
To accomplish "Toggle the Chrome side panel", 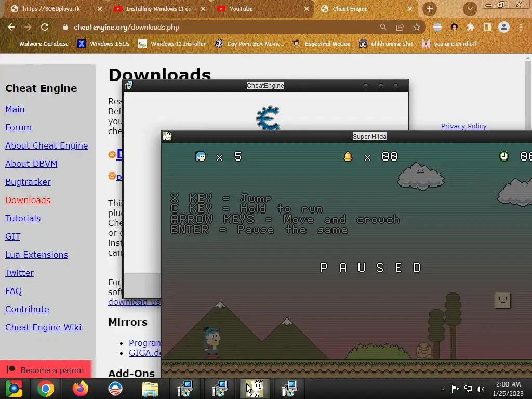I will click(x=487, y=27).
